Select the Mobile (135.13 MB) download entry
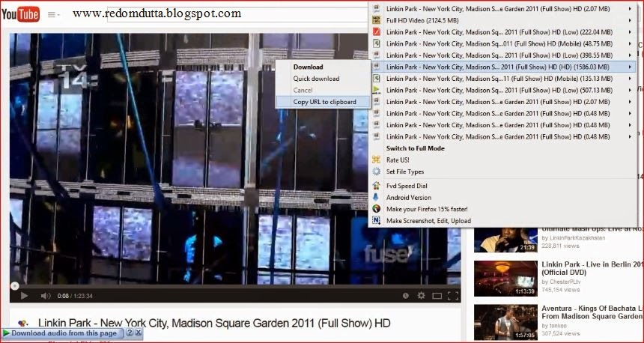The width and height of the screenshot is (644, 343). pos(502,79)
